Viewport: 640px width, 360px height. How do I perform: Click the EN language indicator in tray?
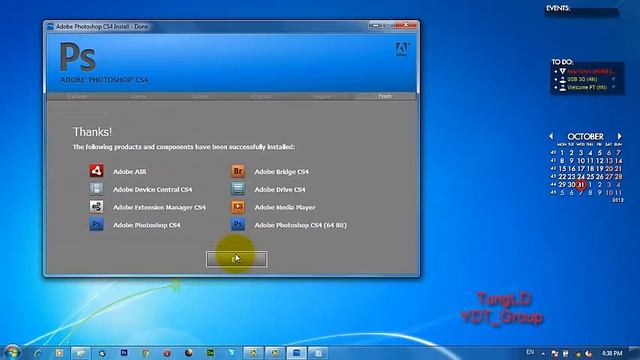click(530, 352)
